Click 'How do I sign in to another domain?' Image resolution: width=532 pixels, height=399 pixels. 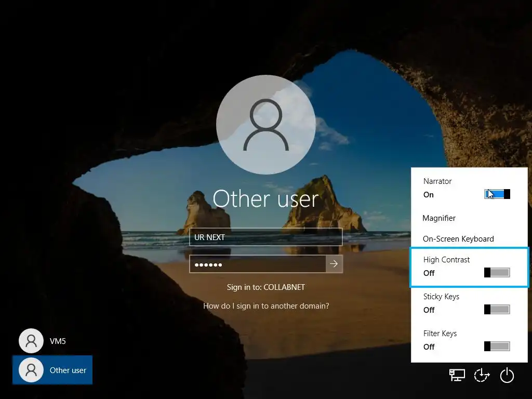coord(266,306)
